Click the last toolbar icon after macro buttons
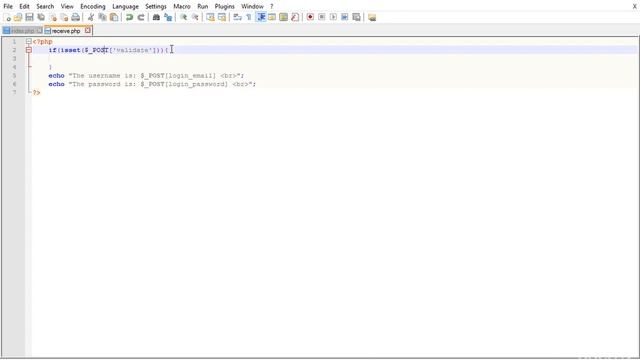The height and width of the screenshot is (360, 640). pos(372,17)
